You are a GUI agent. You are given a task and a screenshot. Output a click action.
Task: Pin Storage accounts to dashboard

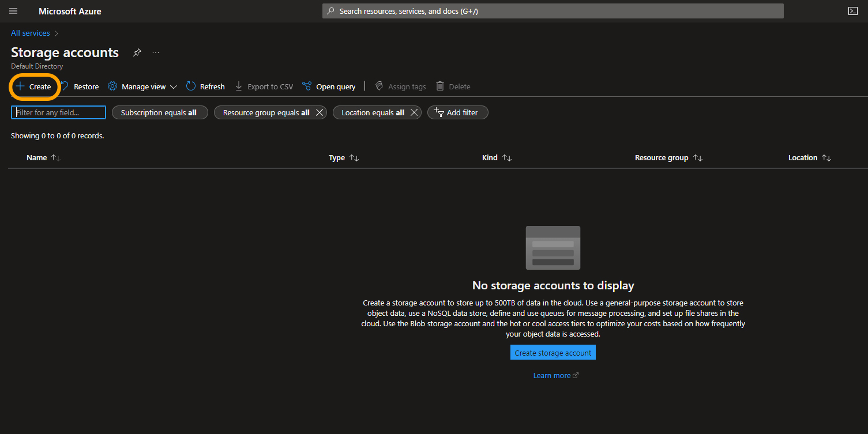[137, 52]
